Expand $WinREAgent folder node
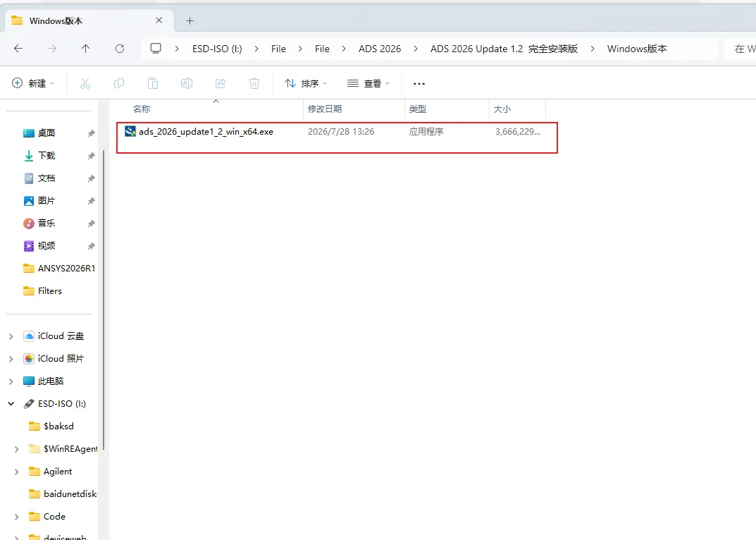Image resolution: width=756 pixels, height=540 pixels. [17, 449]
